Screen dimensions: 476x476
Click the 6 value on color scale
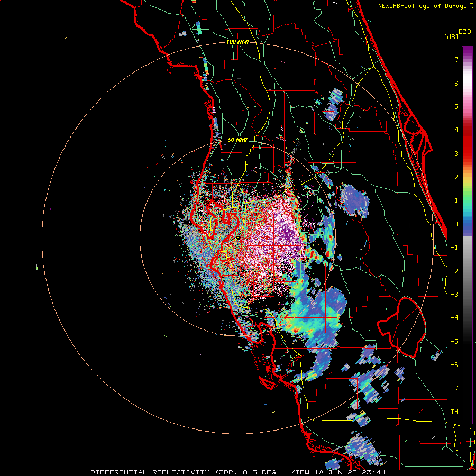[456, 83]
